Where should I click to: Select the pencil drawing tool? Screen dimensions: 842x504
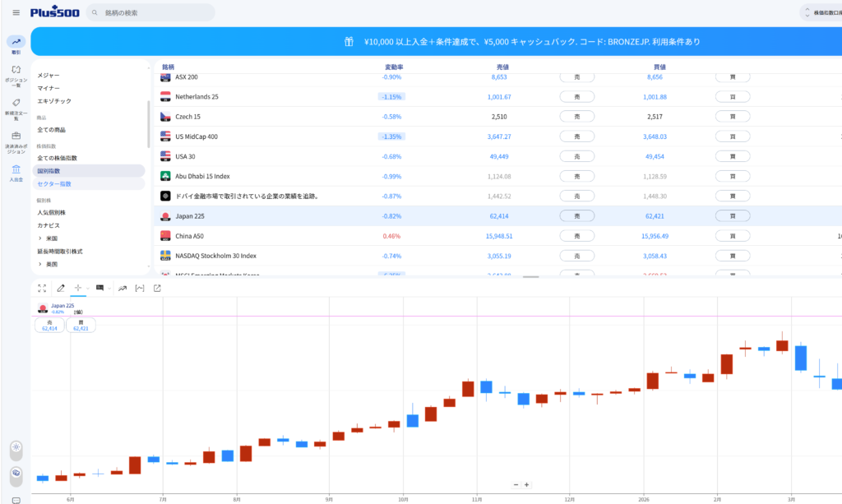61,289
